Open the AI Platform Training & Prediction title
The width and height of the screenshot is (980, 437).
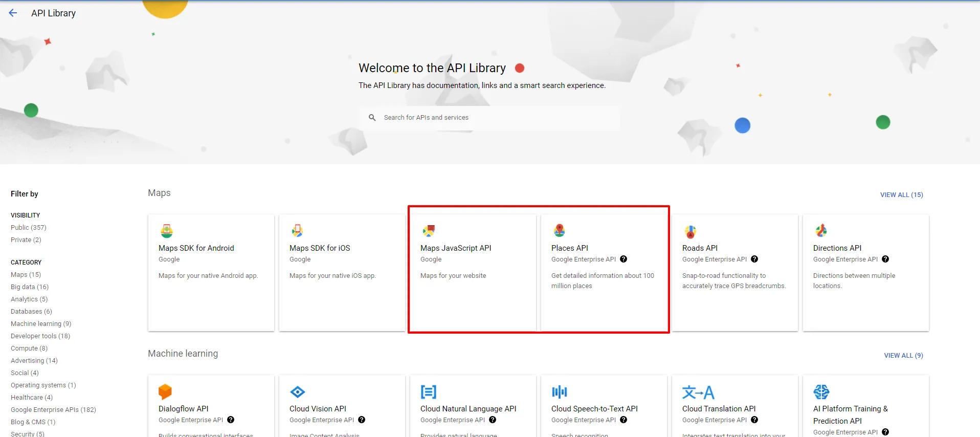[x=851, y=415]
